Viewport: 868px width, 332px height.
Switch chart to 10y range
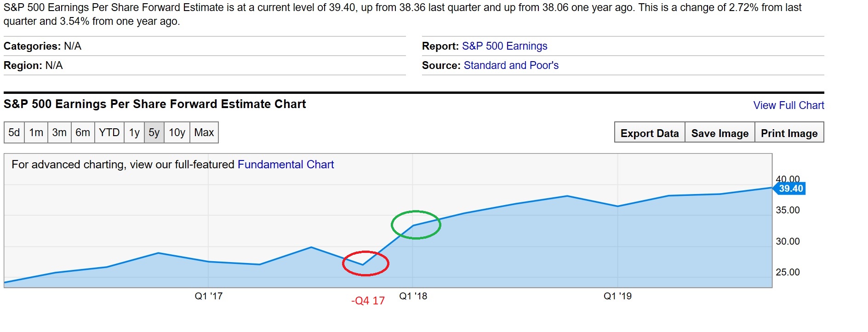coord(177,133)
